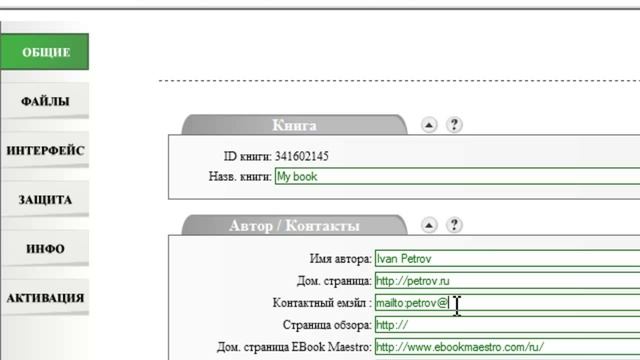640x360 pixels.
Task: Collapse the Автор / Контакты section
Action: coord(429,225)
